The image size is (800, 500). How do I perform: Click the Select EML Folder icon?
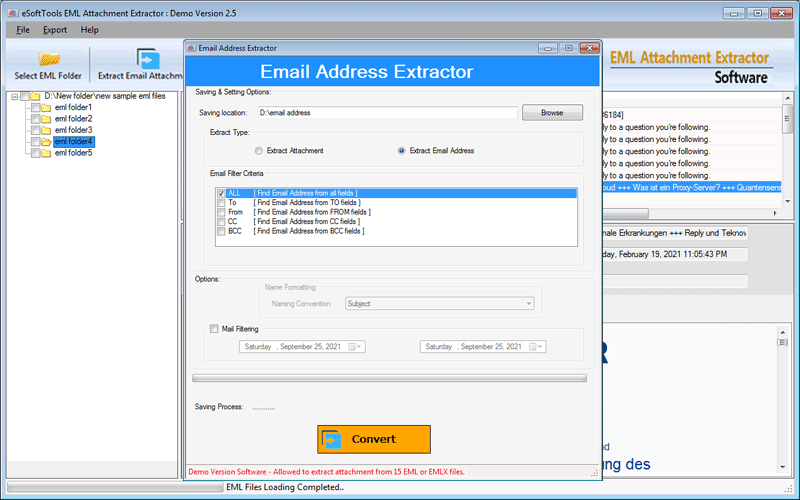point(48,59)
